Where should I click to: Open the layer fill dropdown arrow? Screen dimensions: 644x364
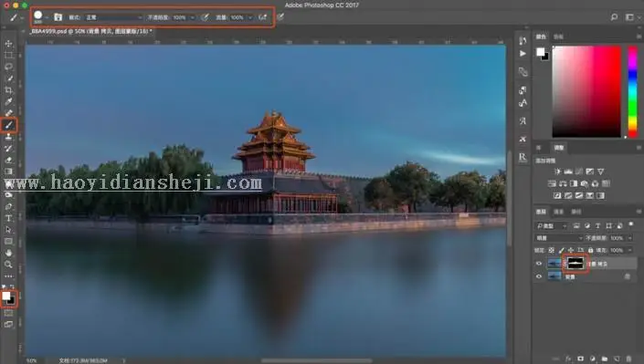629,250
